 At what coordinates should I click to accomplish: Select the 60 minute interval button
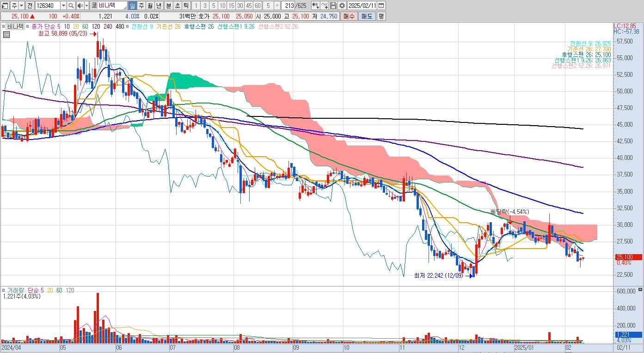coord(258,6)
